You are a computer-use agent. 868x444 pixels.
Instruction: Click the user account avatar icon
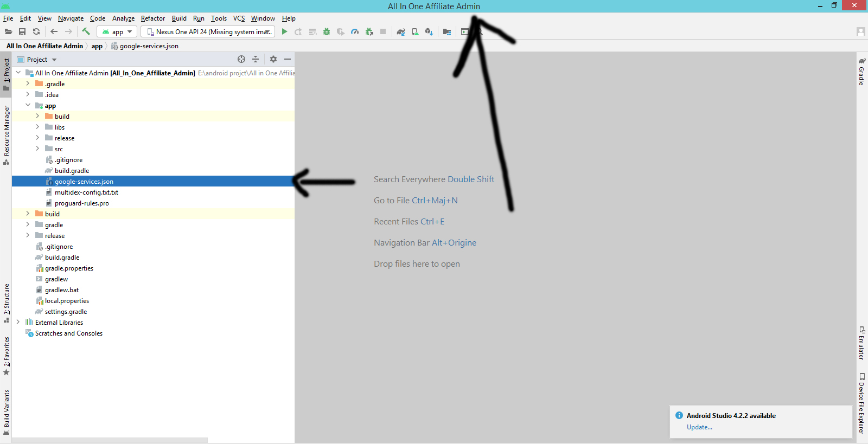point(861,31)
